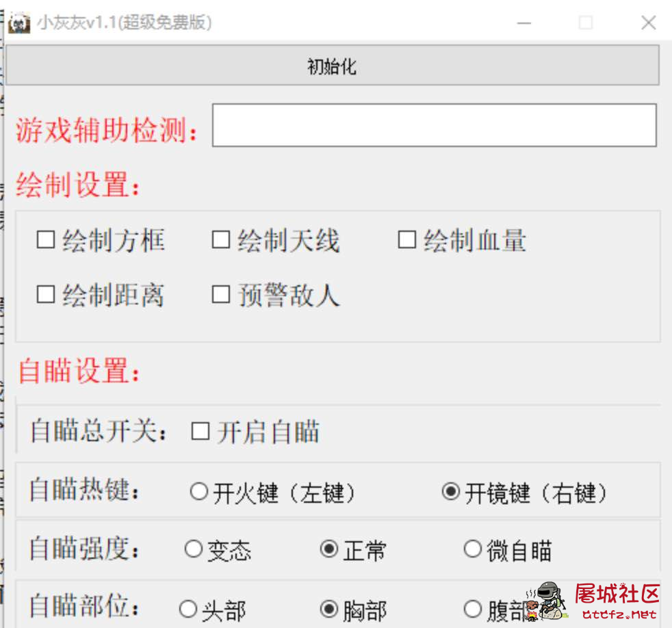Close the 小灰灰v1.1 window
The height and width of the screenshot is (628, 672).
point(649,23)
